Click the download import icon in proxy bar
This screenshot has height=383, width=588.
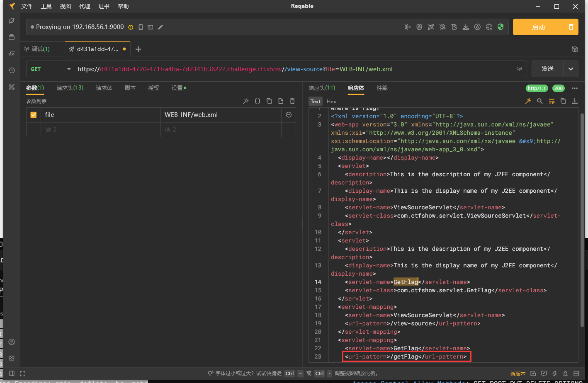[466, 27]
